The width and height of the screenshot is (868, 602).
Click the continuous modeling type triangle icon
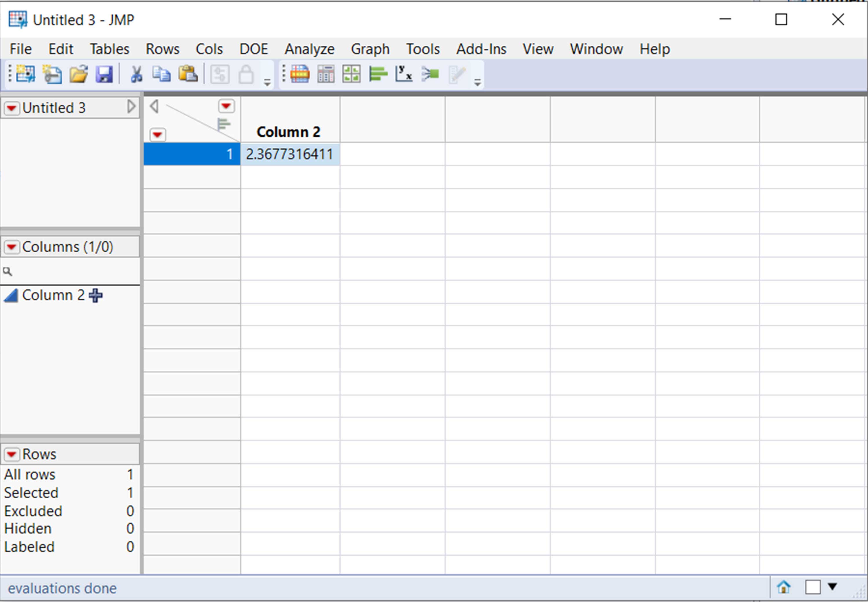pyautogui.click(x=11, y=295)
